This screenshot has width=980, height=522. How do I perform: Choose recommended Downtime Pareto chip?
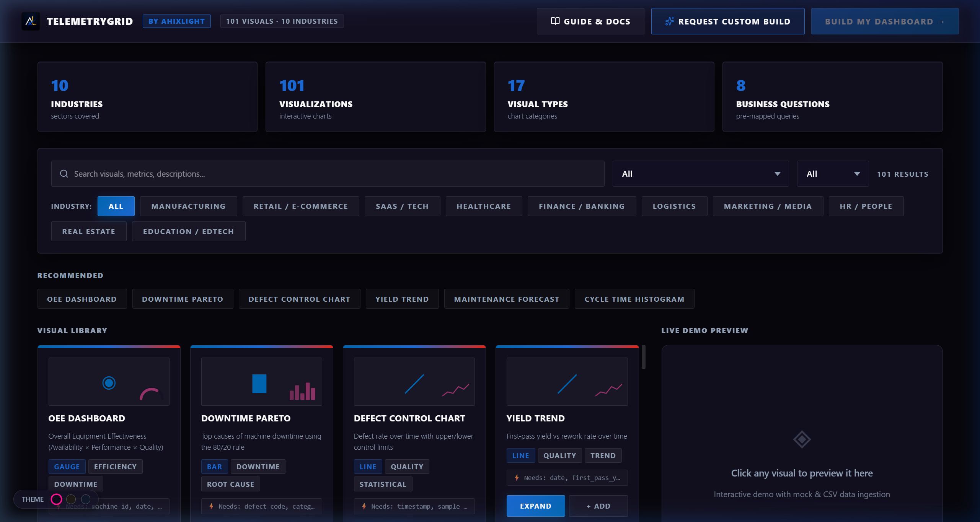(183, 299)
